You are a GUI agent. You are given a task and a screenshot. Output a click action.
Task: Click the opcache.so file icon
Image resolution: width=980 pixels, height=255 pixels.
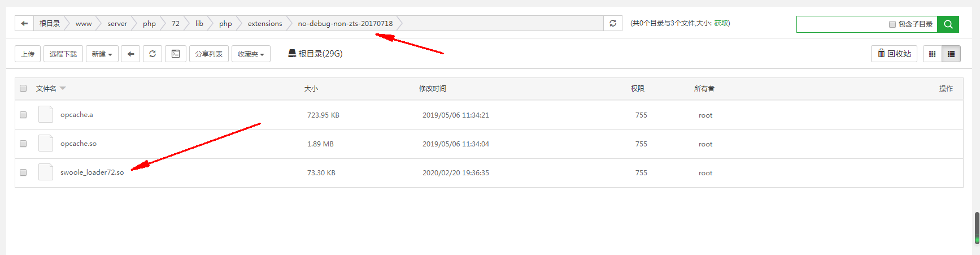[46, 143]
